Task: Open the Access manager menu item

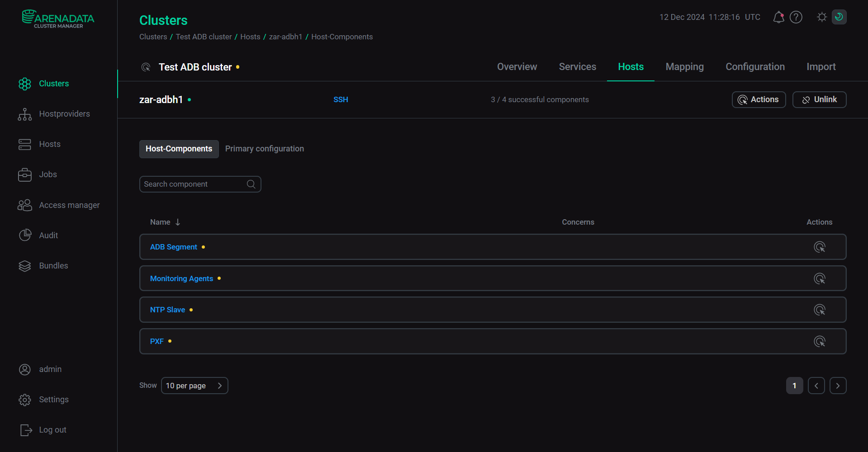Action: pyautogui.click(x=69, y=205)
